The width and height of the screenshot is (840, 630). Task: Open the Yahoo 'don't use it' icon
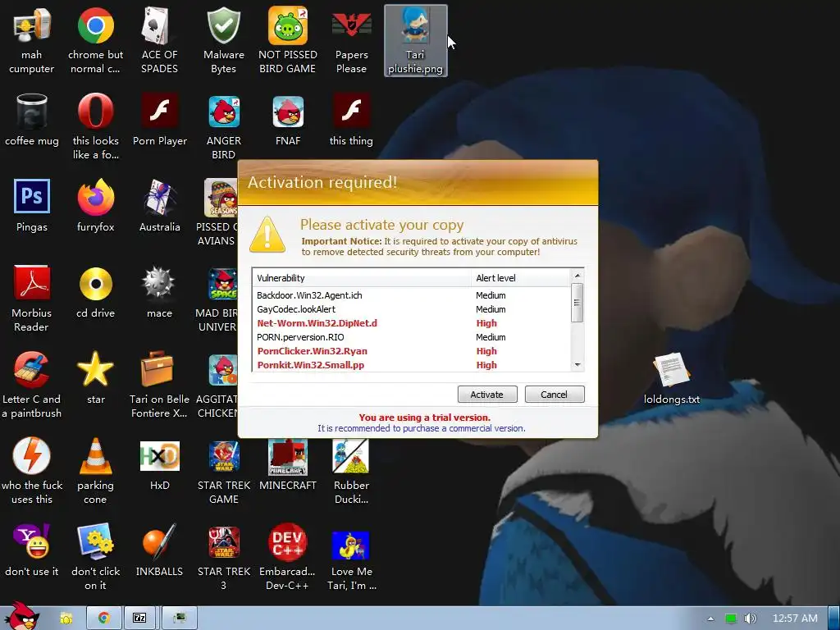pyautogui.click(x=32, y=550)
